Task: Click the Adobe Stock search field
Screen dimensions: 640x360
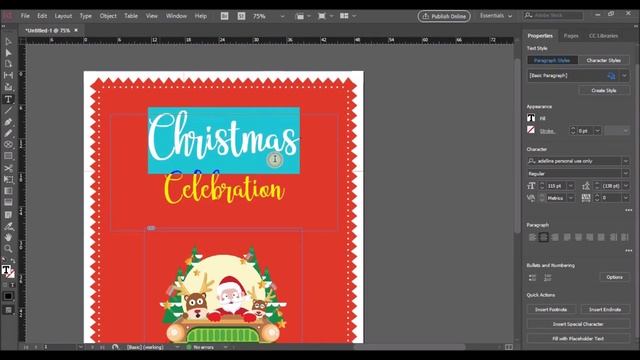Action: click(553, 16)
